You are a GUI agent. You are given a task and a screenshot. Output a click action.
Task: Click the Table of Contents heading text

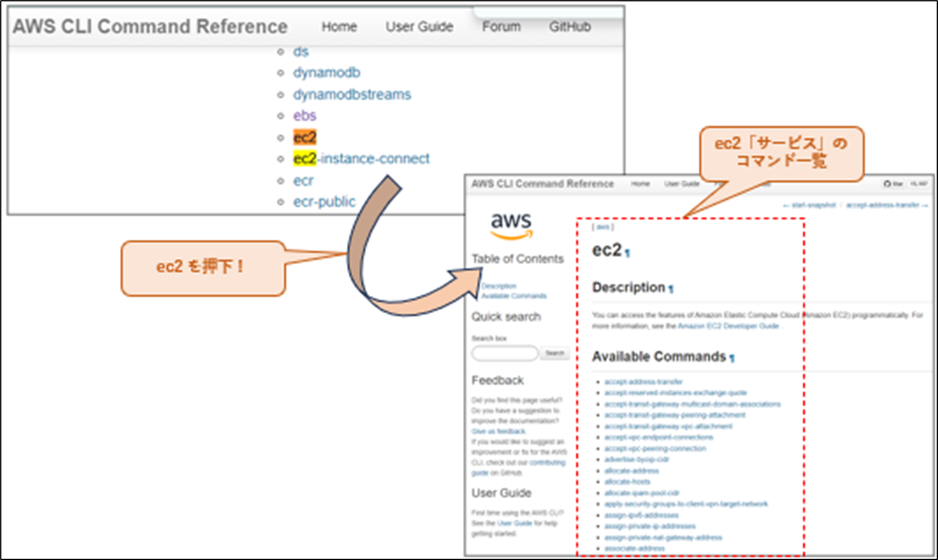point(518,259)
